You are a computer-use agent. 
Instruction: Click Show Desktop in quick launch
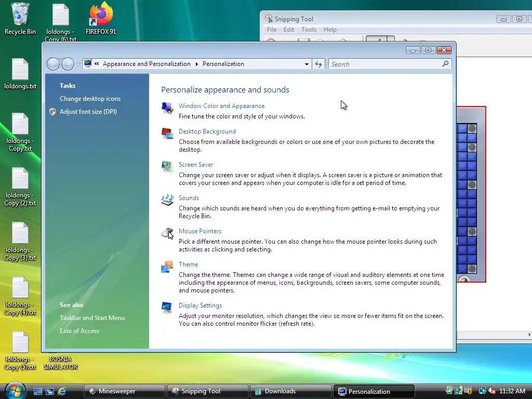(37, 391)
